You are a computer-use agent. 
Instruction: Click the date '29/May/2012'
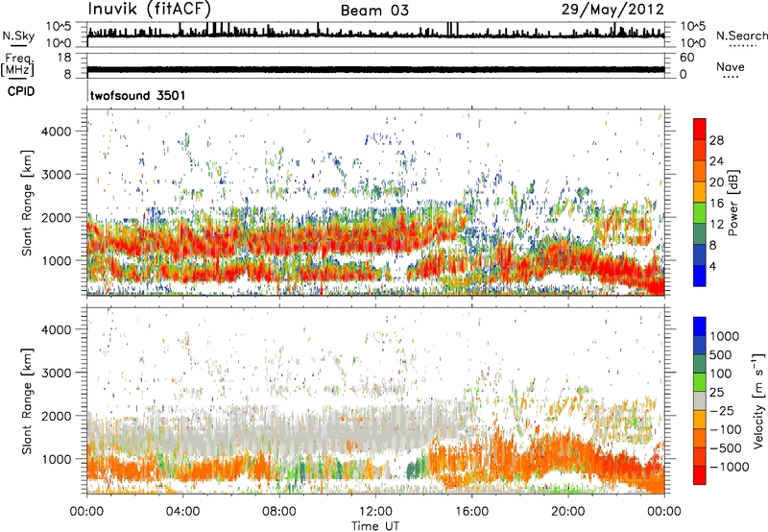(x=612, y=10)
